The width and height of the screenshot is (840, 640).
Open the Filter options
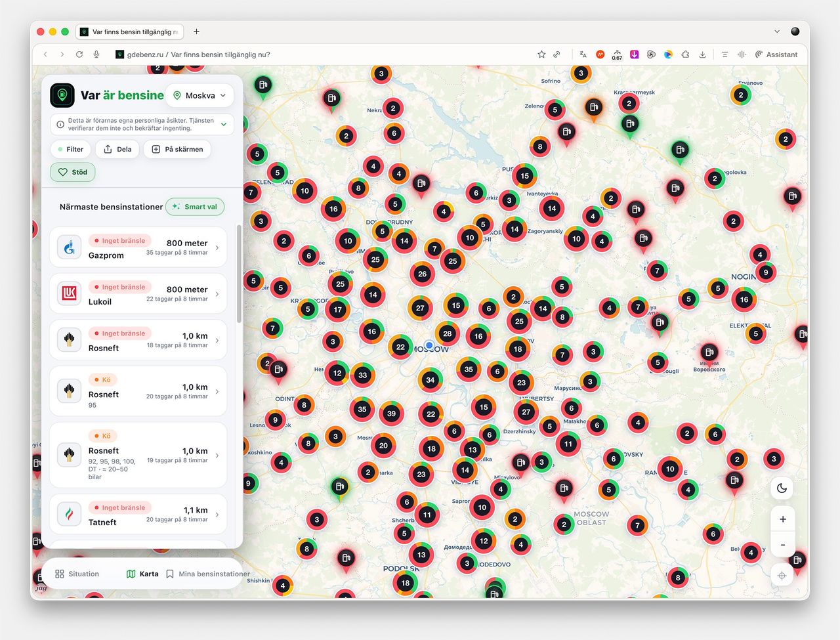coord(71,149)
